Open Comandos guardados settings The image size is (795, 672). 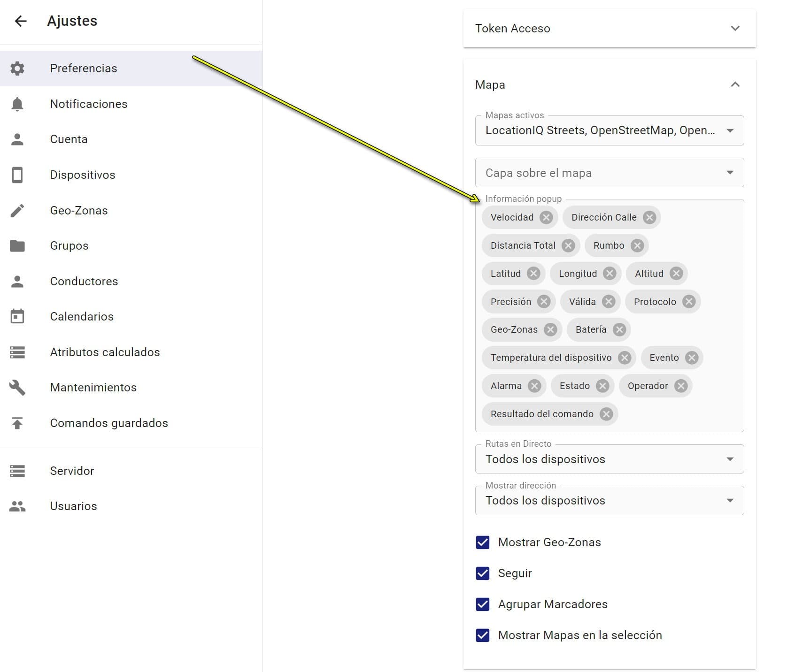(131, 423)
